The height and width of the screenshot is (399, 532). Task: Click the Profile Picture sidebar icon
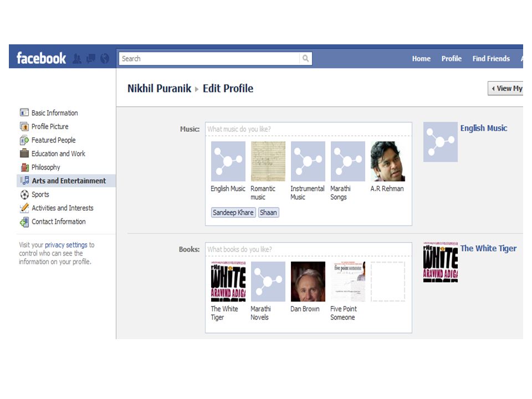coord(24,126)
